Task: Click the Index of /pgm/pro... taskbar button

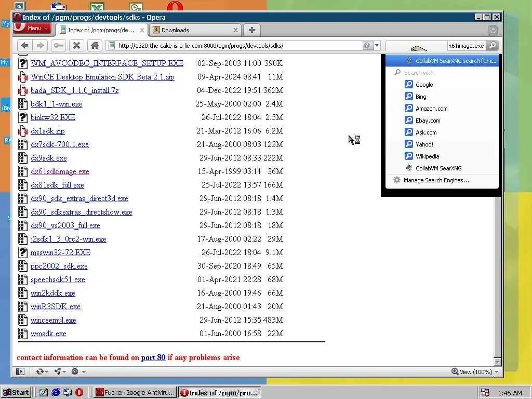Action: tap(220, 393)
